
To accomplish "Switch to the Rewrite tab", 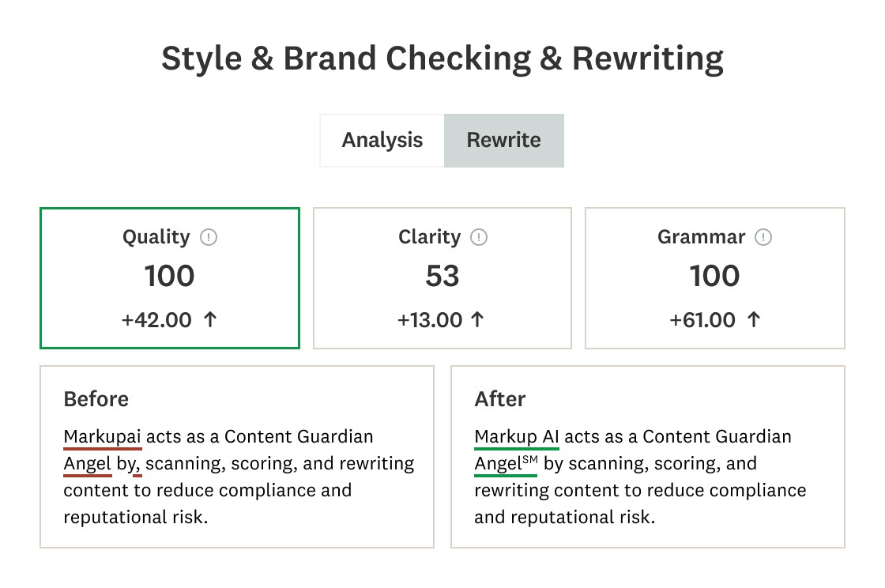I will pyautogui.click(x=503, y=140).
